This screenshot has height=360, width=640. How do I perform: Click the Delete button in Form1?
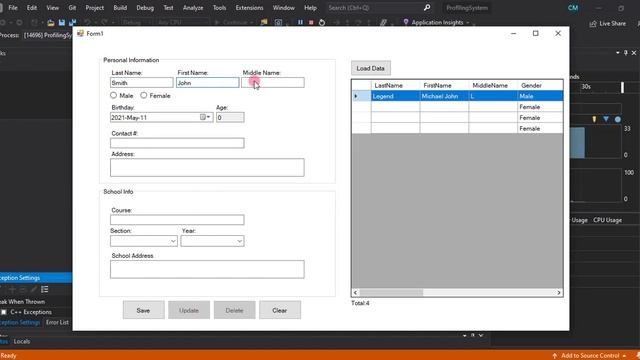click(234, 310)
